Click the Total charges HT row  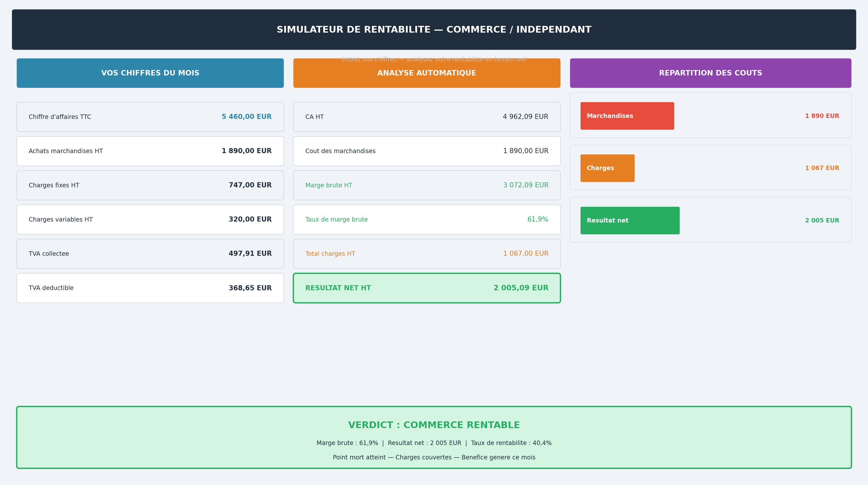pos(426,254)
